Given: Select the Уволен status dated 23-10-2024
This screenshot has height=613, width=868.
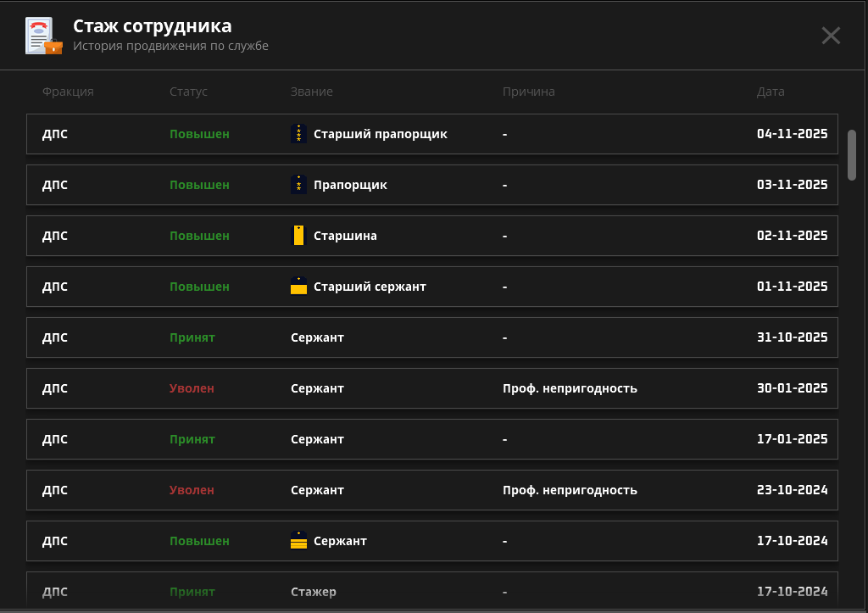Looking at the screenshot, I should [x=192, y=490].
